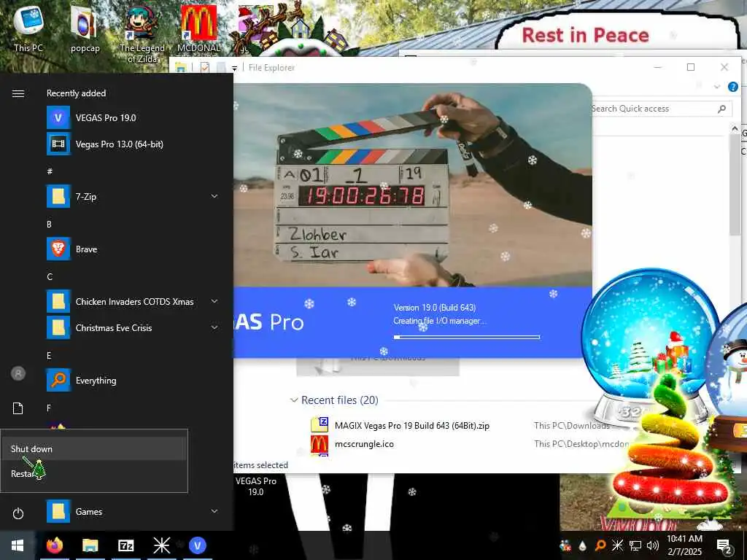The height and width of the screenshot is (560, 747).
Task: Select The Legend of Zilda desktop shortcut
Action: click(142, 34)
